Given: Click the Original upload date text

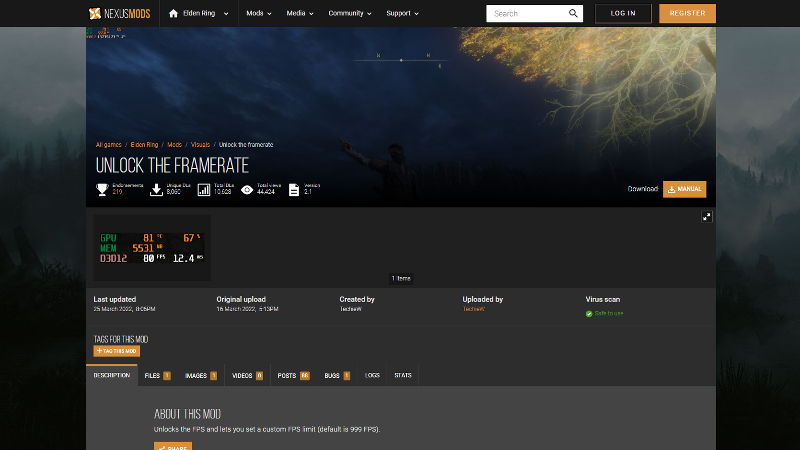Looking at the screenshot, I should (x=247, y=309).
